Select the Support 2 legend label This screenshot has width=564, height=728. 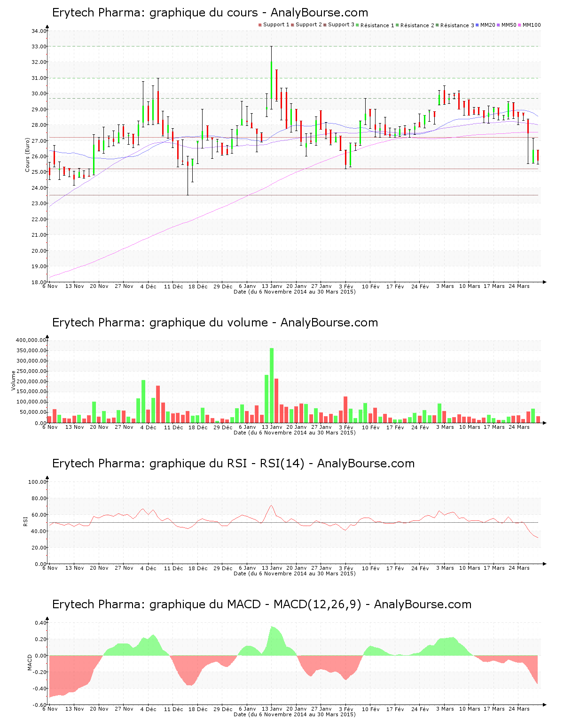coord(309,25)
